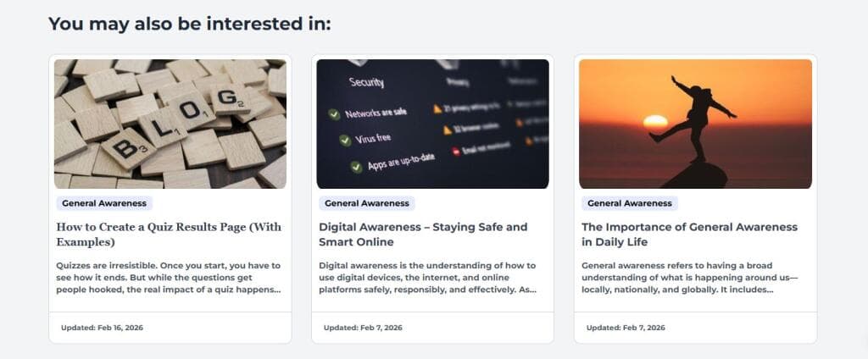Click the 'Updated: Feb 16, 2026' footer

(102, 328)
